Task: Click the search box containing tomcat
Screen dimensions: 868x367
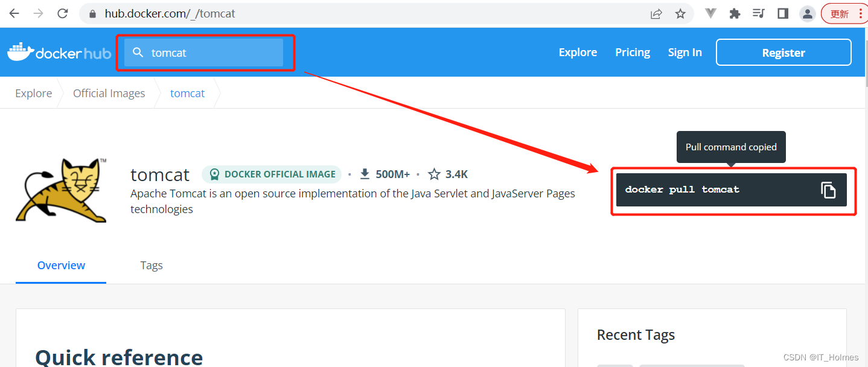Action: click(x=204, y=53)
